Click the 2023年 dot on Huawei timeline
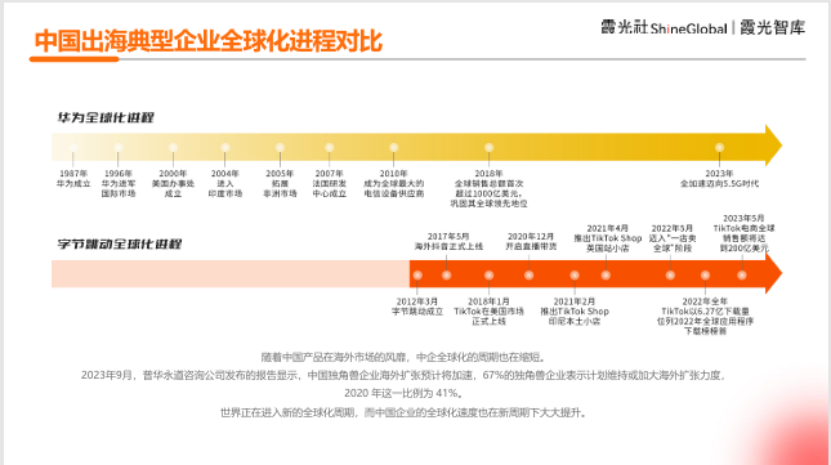The width and height of the screenshot is (831, 465). point(719,148)
